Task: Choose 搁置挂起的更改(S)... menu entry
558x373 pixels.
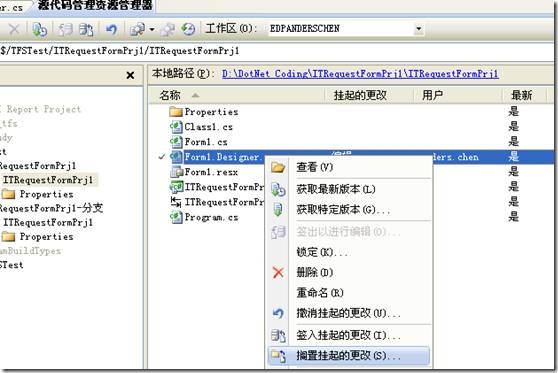Action: click(349, 356)
